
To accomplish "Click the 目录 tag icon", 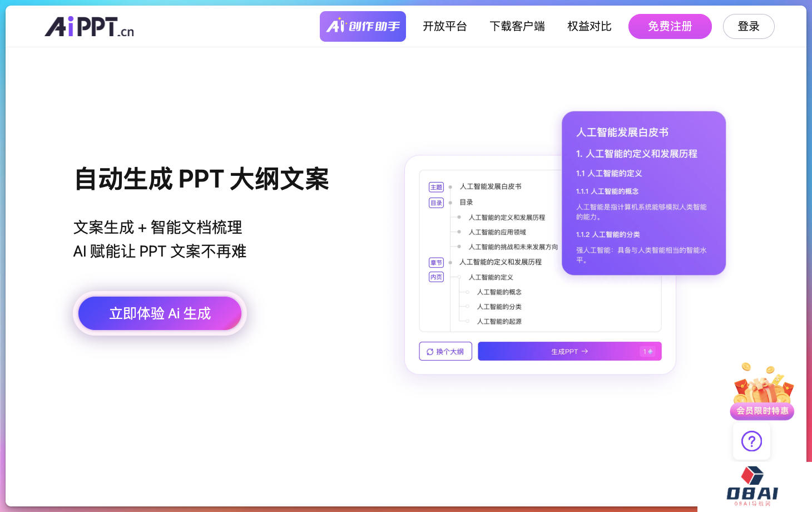I will click(x=436, y=203).
